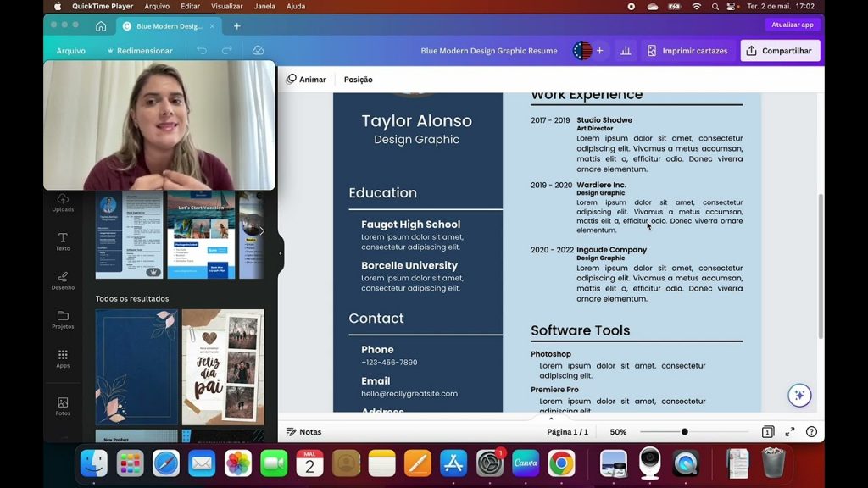Click the undo arrow icon

tap(202, 50)
